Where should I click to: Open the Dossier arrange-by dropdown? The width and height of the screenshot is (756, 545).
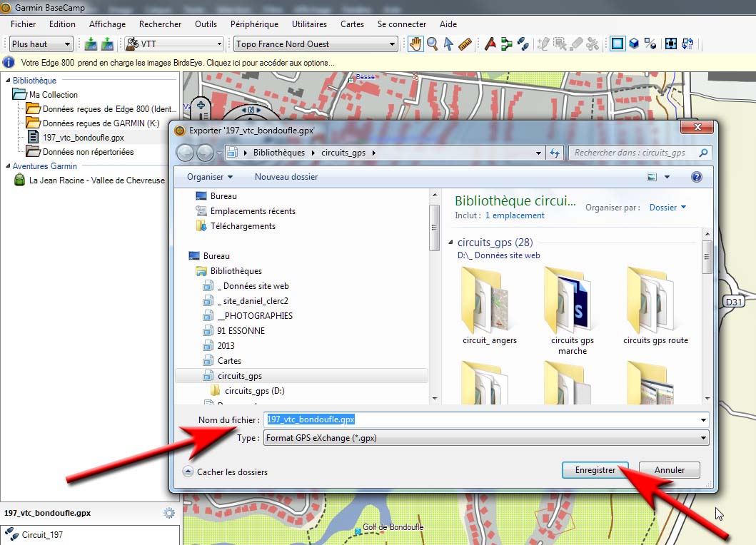(x=667, y=207)
